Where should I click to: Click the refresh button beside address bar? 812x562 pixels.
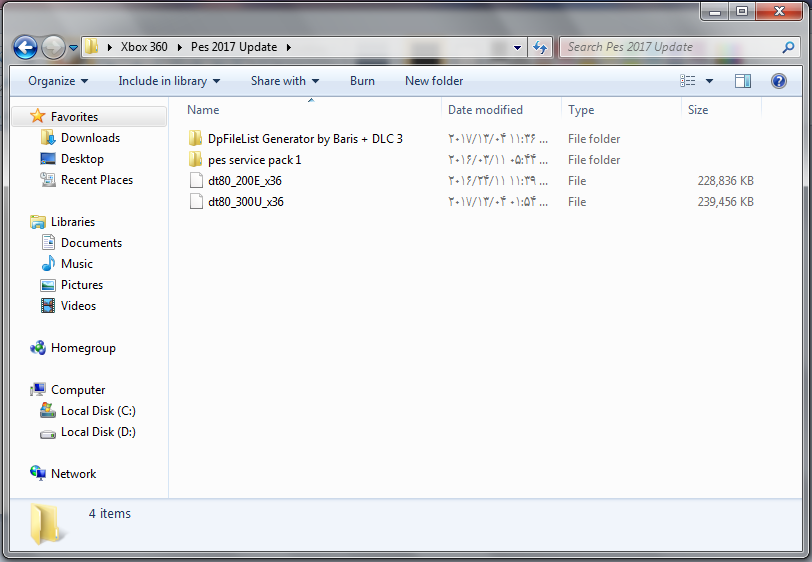click(x=540, y=47)
